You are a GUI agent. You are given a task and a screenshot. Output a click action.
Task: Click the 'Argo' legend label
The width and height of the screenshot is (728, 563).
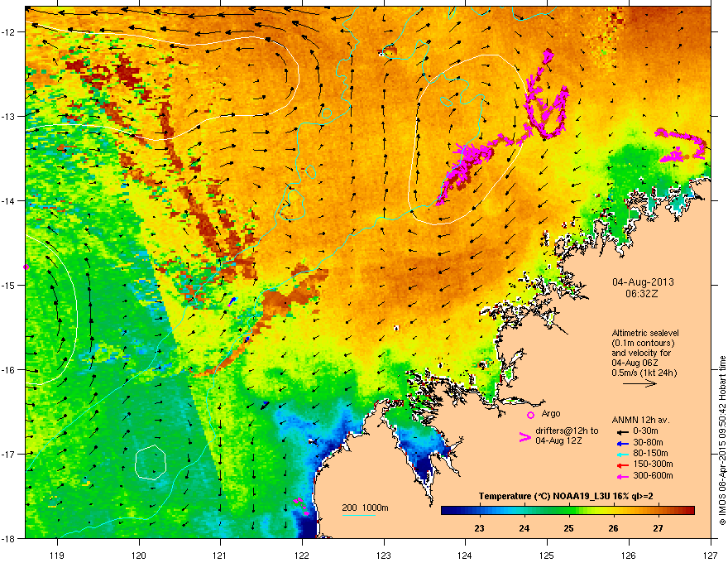click(551, 413)
